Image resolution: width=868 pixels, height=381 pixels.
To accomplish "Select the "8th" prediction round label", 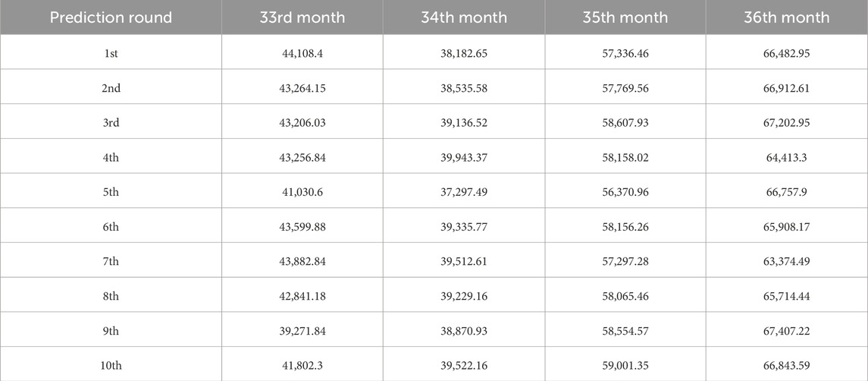I will coord(111,296).
